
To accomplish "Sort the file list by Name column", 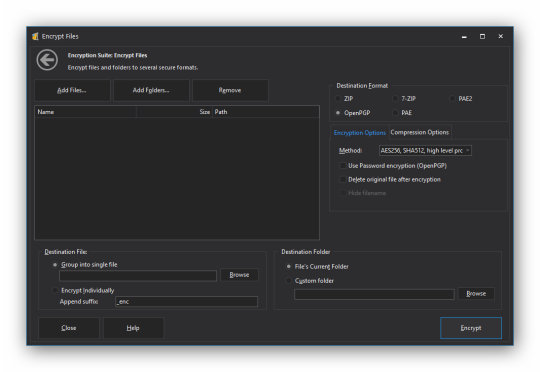I will (x=85, y=112).
